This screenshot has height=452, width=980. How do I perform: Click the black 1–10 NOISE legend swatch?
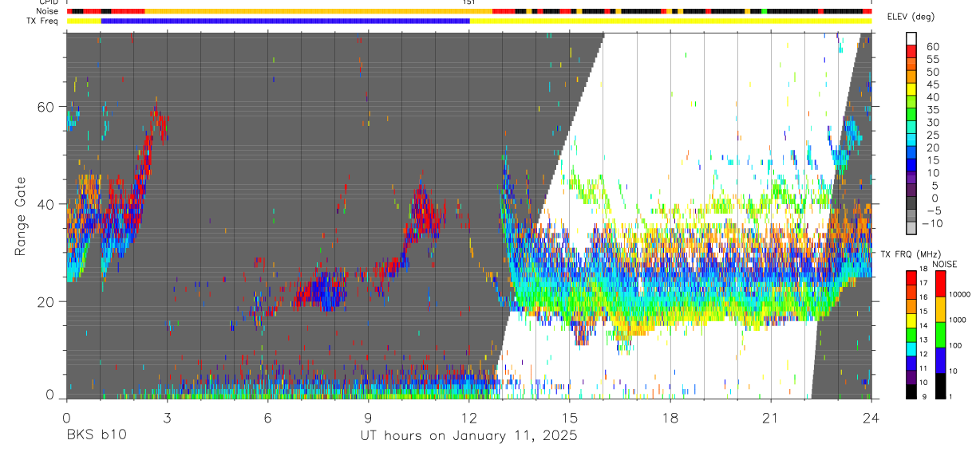click(x=940, y=386)
